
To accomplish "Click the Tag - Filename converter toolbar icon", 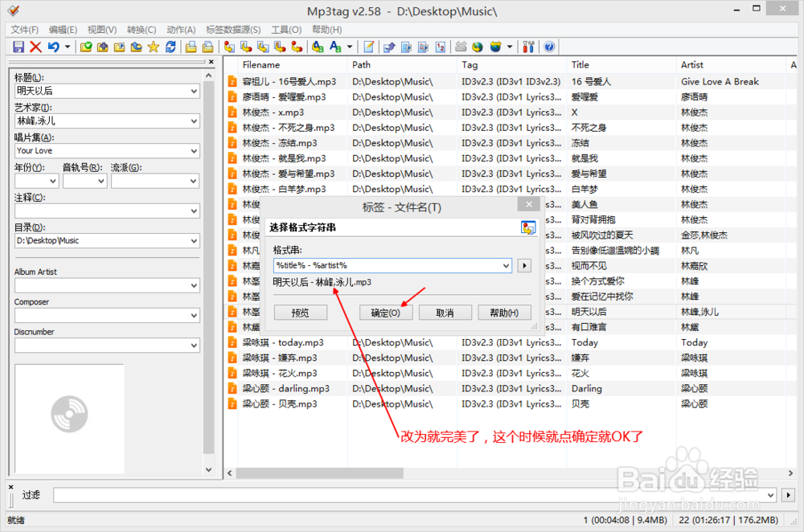I will point(229,47).
